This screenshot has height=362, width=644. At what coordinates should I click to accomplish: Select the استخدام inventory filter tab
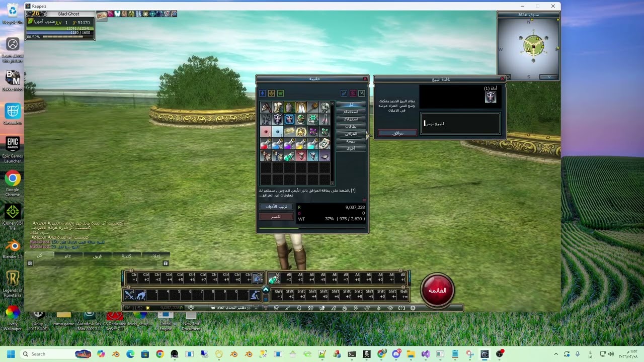(351, 112)
